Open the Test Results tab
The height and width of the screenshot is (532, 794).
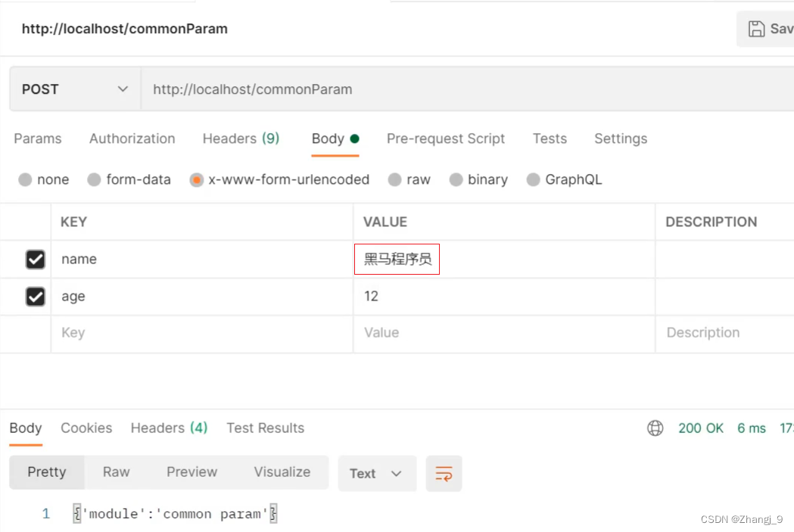[266, 428]
